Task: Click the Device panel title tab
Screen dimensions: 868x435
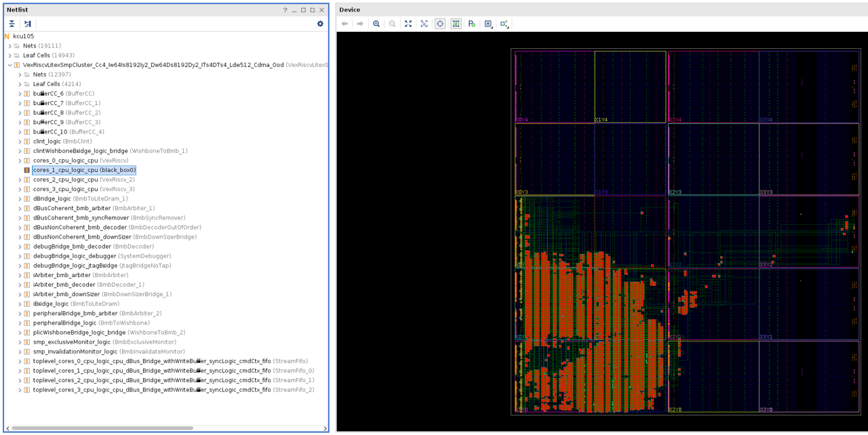Action: (x=350, y=10)
